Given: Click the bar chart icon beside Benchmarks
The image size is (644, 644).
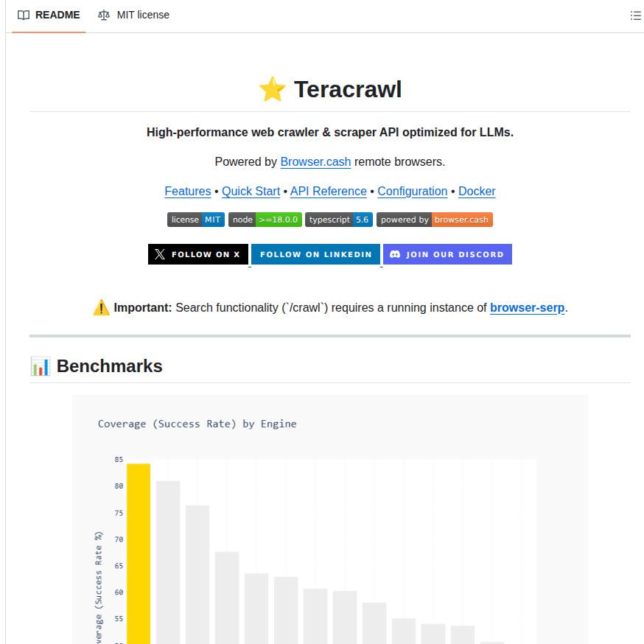Looking at the screenshot, I should point(40,365).
